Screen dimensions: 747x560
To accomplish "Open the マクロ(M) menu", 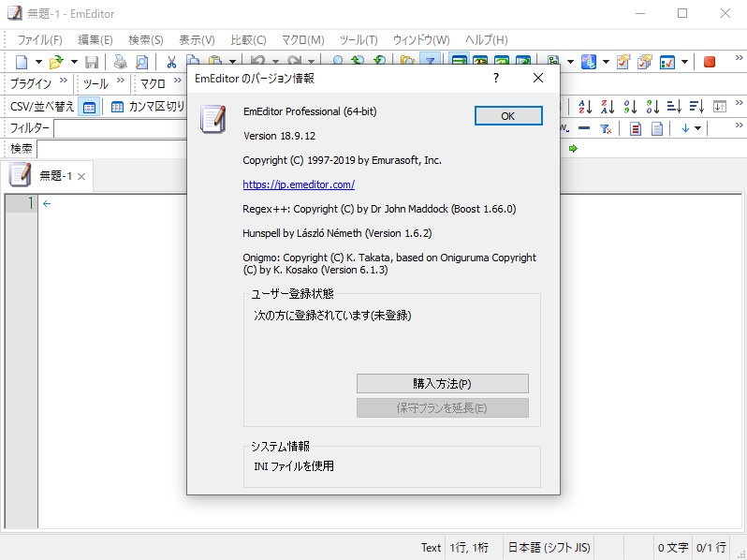I will tap(303, 40).
